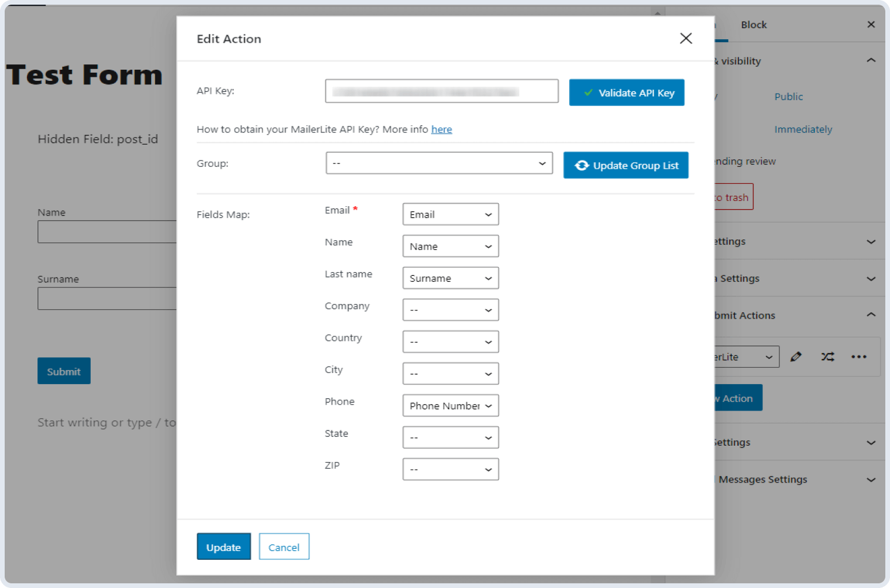Click the refresh arrows icon in Update Group List
This screenshot has height=588, width=890.
coord(581,165)
